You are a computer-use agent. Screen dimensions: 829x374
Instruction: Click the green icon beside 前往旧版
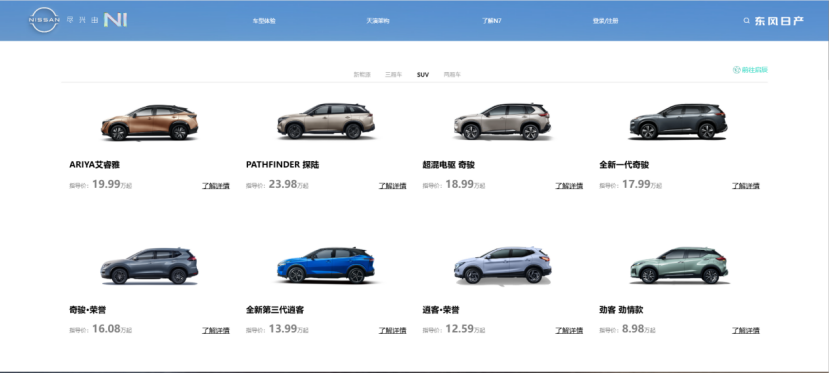736,70
